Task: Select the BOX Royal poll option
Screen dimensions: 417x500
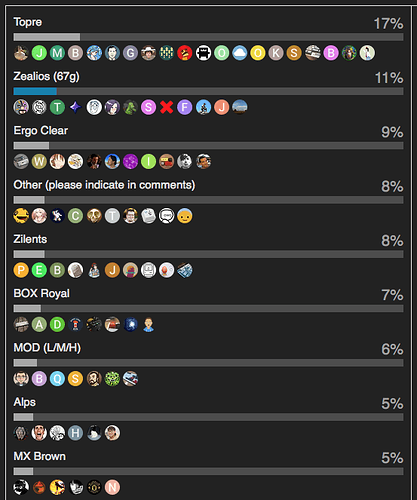Action: [x=42, y=294]
